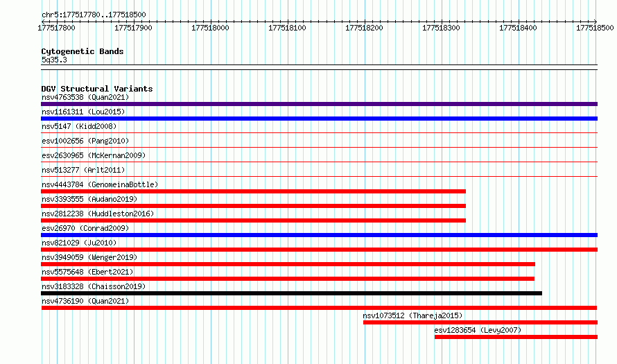The width and height of the screenshot is (617, 364).
Task: Select the red nsv4736190 Quan2021 bar
Action: tap(319, 308)
